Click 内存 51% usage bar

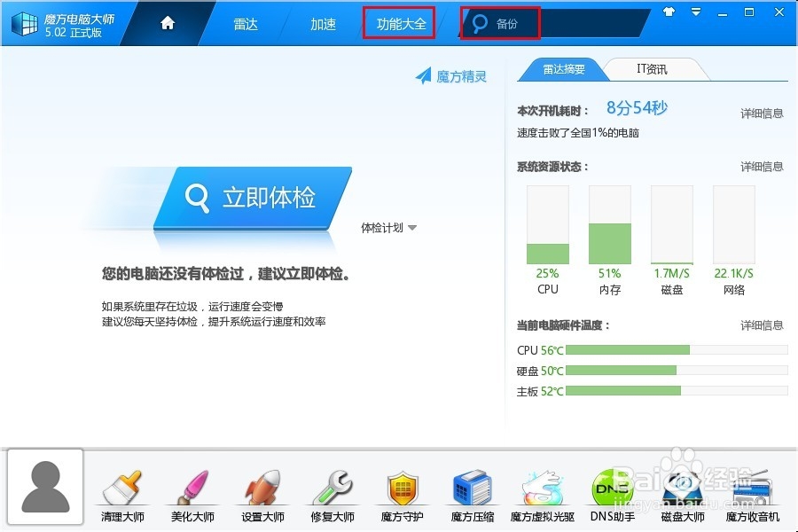click(x=610, y=224)
